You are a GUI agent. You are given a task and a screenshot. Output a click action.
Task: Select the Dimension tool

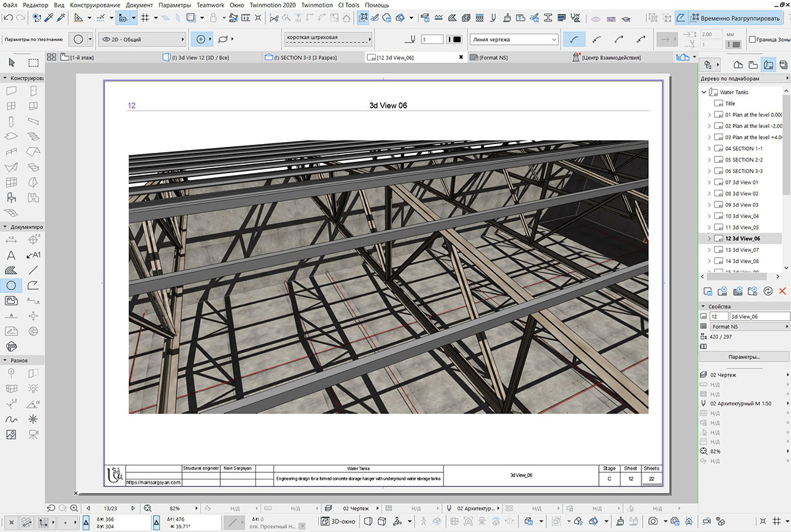tap(11, 240)
